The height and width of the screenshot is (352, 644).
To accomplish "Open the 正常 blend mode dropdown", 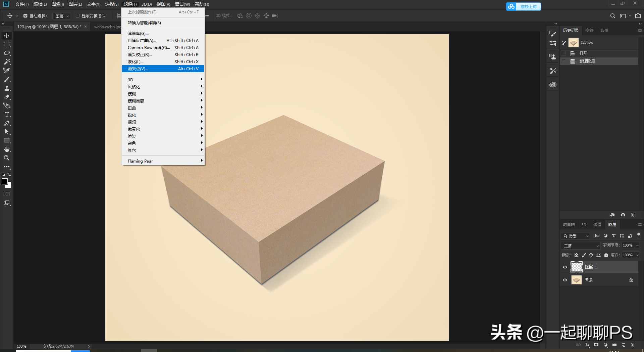I will (x=581, y=246).
